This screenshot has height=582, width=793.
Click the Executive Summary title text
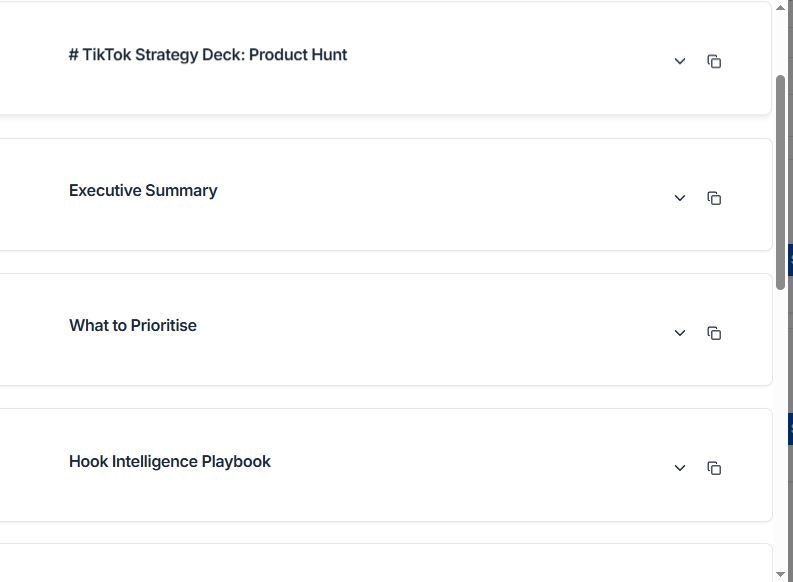click(x=143, y=191)
